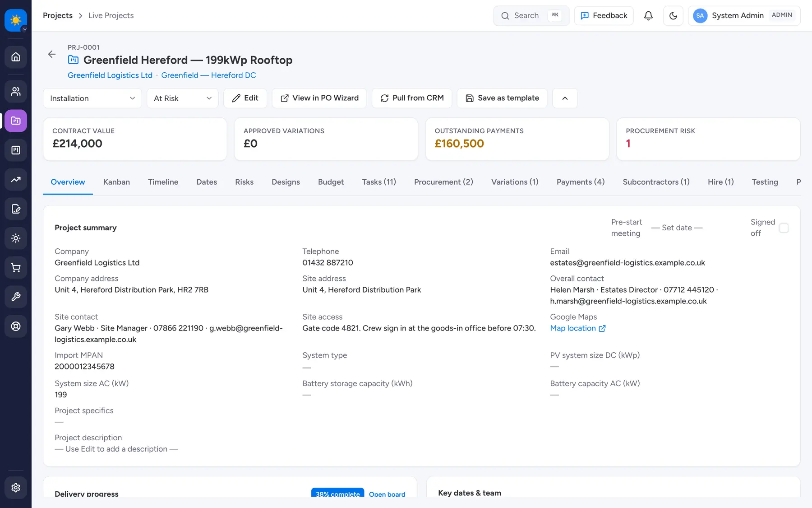Check the Signed off checkbox
Image resolution: width=812 pixels, height=508 pixels.
784,228
